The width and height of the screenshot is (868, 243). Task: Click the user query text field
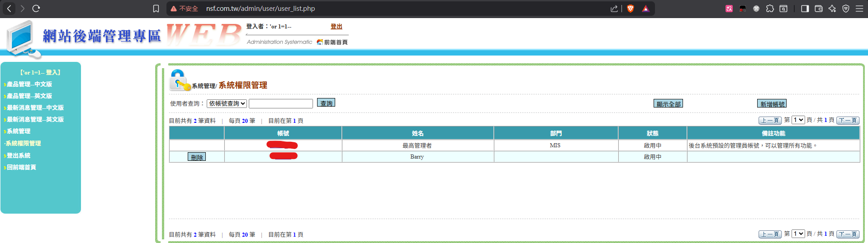point(281,103)
